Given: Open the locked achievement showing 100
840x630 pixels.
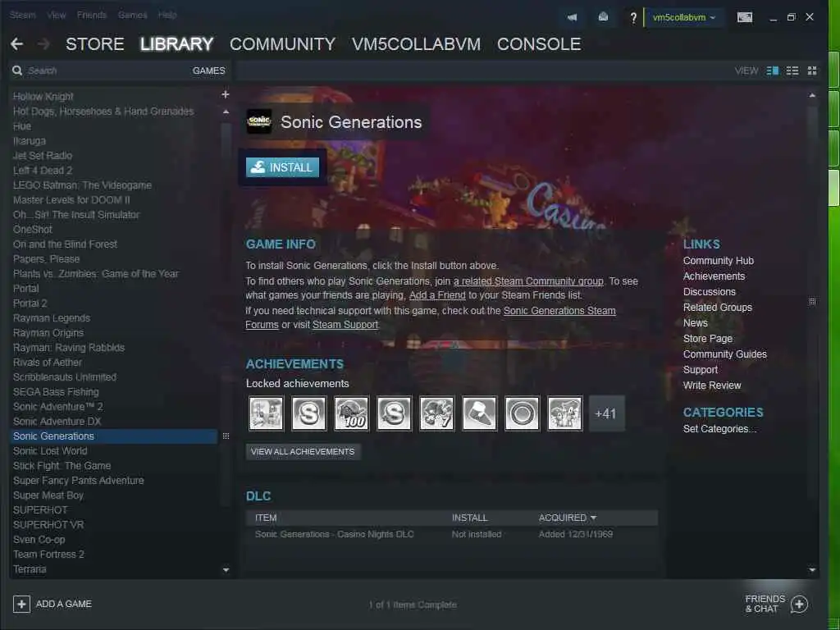Looking at the screenshot, I should (x=351, y=413).
